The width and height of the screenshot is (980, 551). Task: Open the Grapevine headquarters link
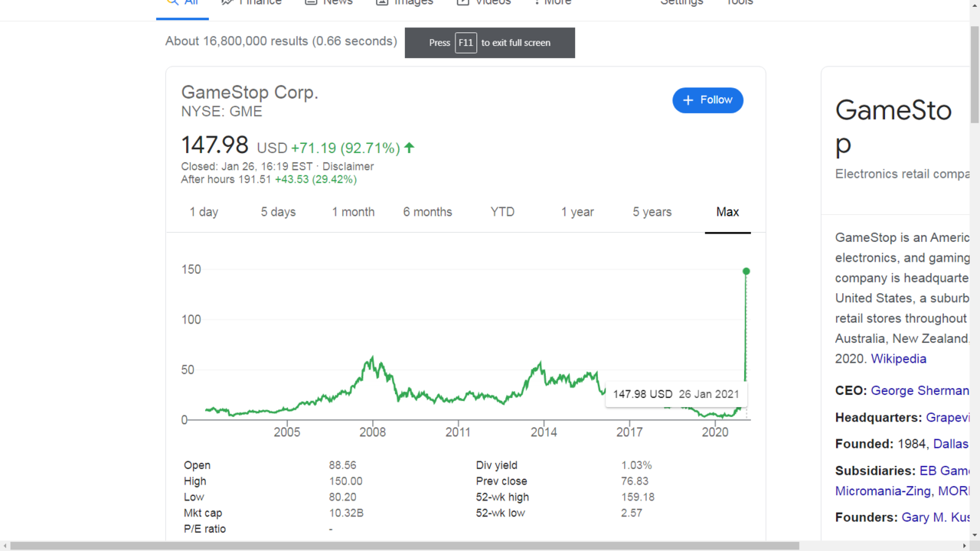pyautogui.click(x=947, y=418)
